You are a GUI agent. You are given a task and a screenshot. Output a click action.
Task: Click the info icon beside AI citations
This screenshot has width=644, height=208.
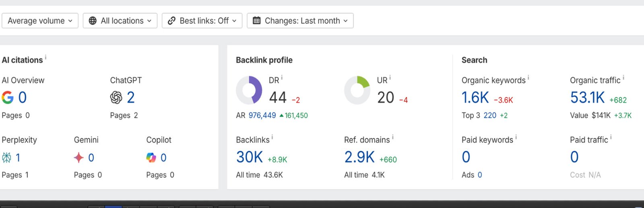coord(45,58)
